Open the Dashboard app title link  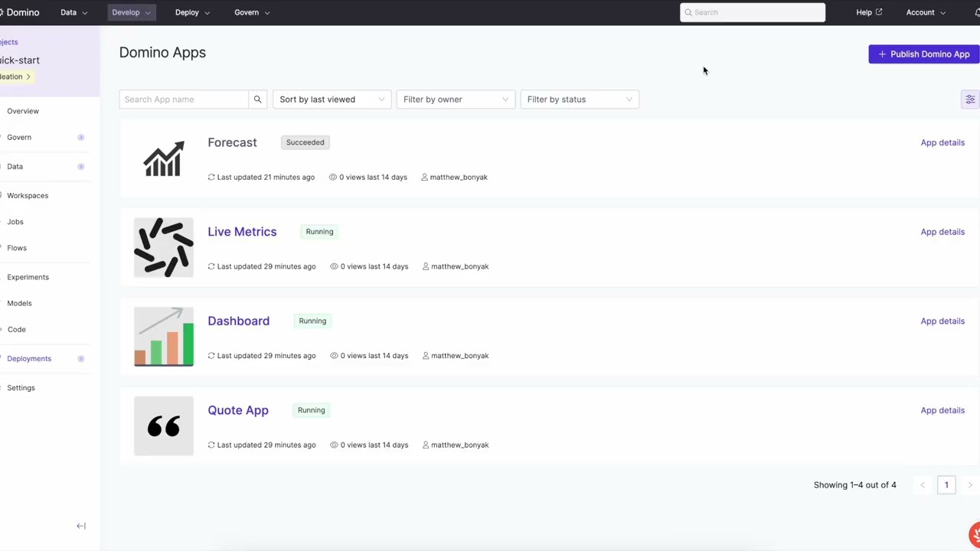pos(238,321)
